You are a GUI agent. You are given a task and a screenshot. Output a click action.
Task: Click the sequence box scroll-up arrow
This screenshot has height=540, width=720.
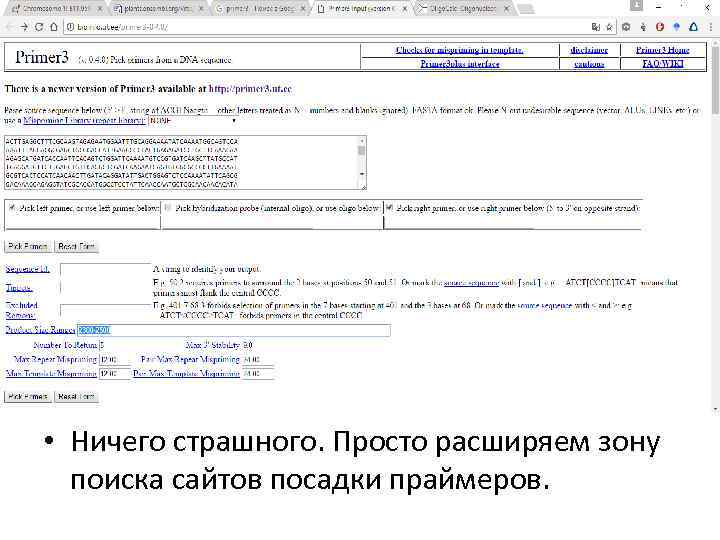click(x=362, y=141)
